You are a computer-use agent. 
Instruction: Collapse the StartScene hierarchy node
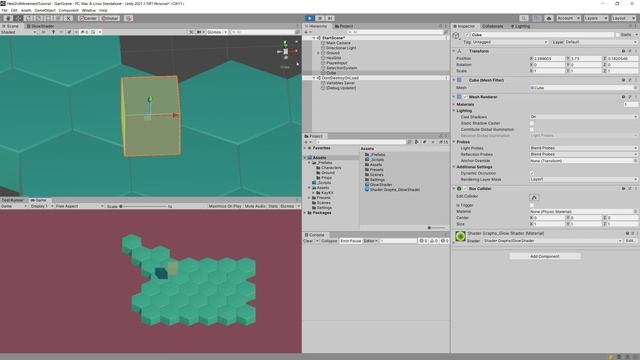click(314, 38)
